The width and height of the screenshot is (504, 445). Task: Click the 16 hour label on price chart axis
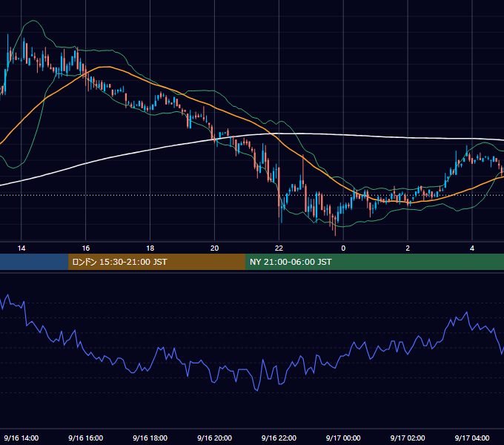(x=85, y=248)
